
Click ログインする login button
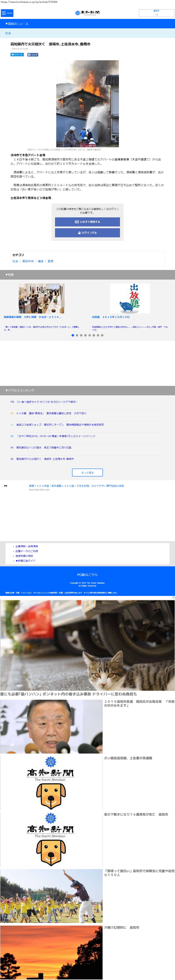click(x=87, y=233)
